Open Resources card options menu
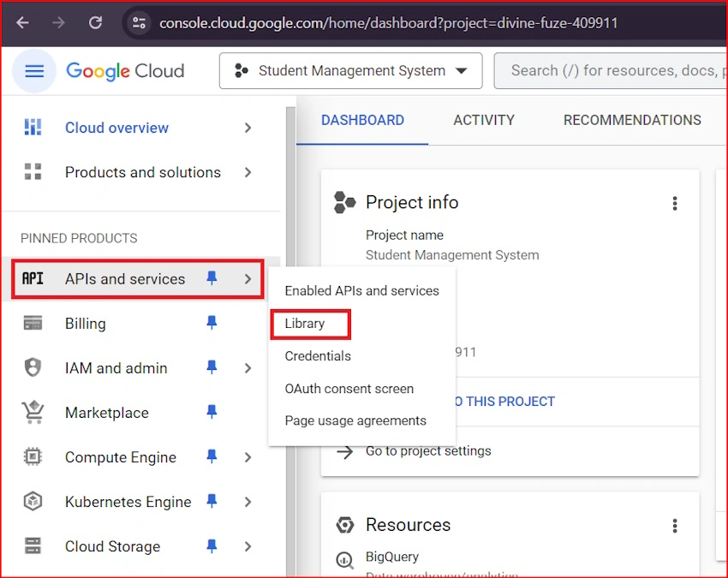Image resolution: width=728 pixels, height=578 pixels. click(x=675, y=526)
